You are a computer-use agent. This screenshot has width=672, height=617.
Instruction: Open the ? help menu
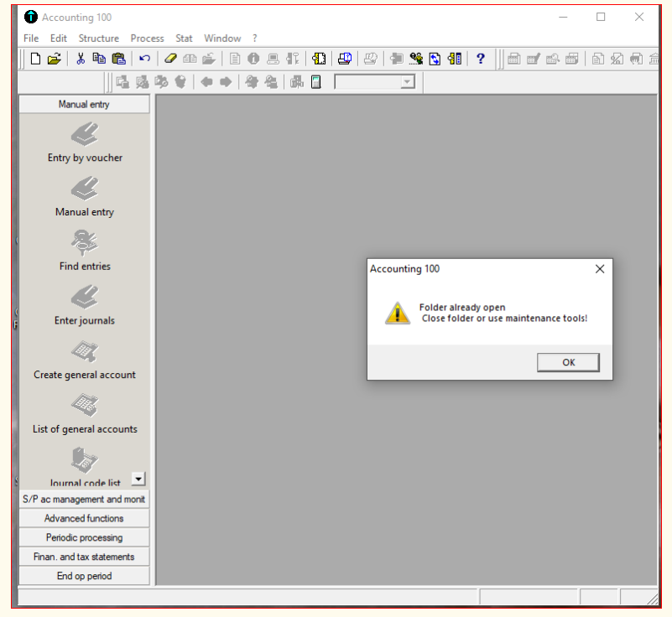255,39
